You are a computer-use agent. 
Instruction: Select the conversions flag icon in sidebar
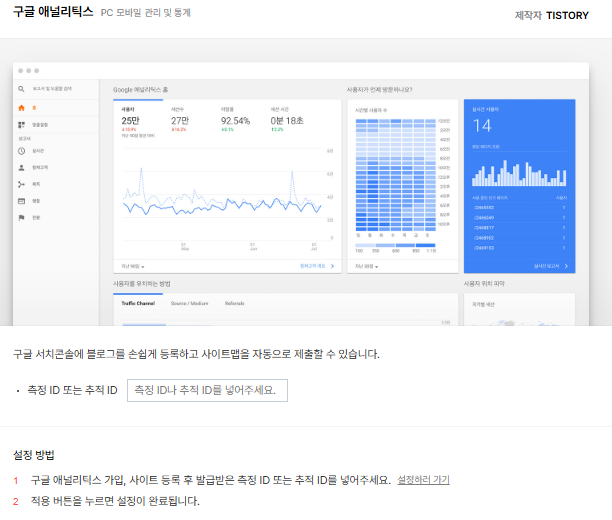click(21, 217)
